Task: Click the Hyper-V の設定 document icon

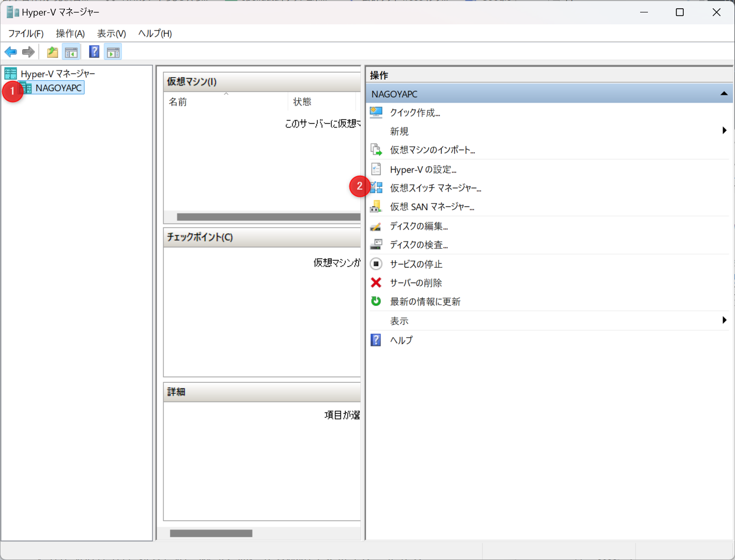Action: pyautogui.click(x=376, y=169)
